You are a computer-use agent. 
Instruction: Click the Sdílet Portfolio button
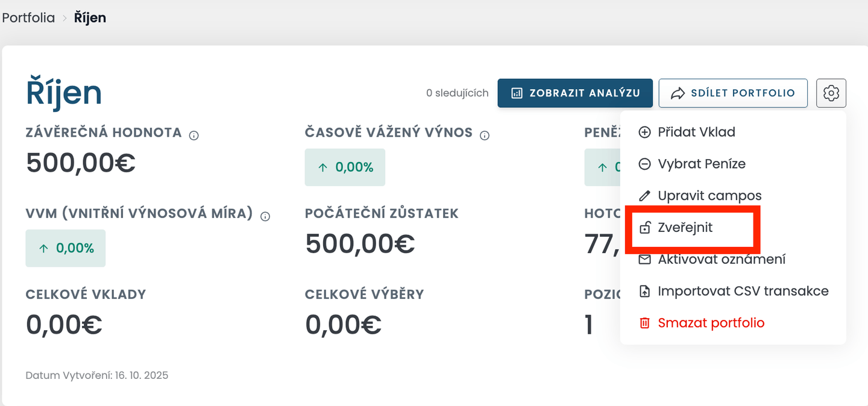(x=733, y=93)
